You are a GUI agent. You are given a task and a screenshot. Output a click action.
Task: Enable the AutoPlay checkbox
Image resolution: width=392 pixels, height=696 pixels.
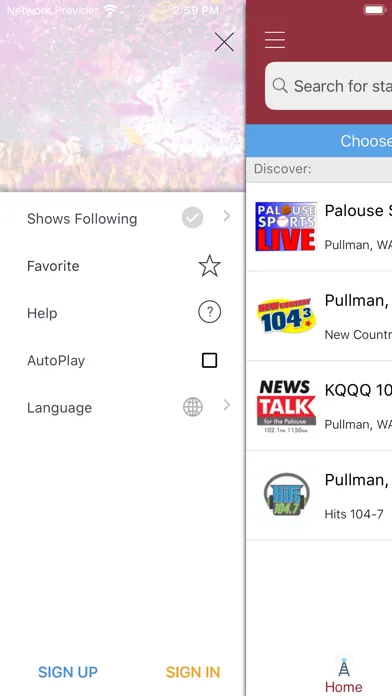click(x=210, y=360)
